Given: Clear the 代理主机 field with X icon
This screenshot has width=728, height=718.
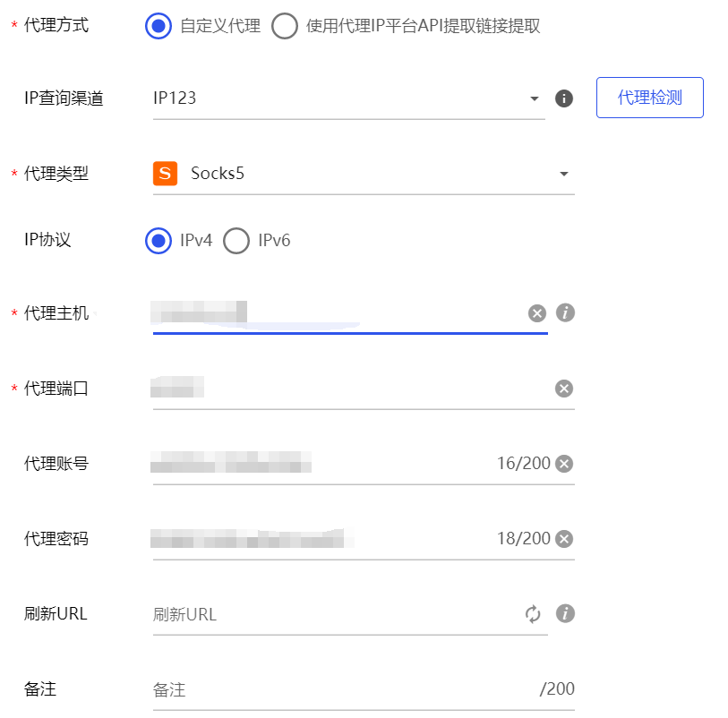Looking at the screenshot, I should [x=536, y=312].
